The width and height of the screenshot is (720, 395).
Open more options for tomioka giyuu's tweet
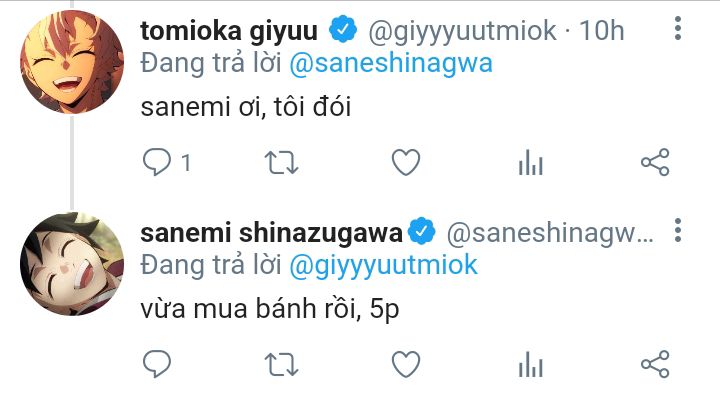coord(678,28)
